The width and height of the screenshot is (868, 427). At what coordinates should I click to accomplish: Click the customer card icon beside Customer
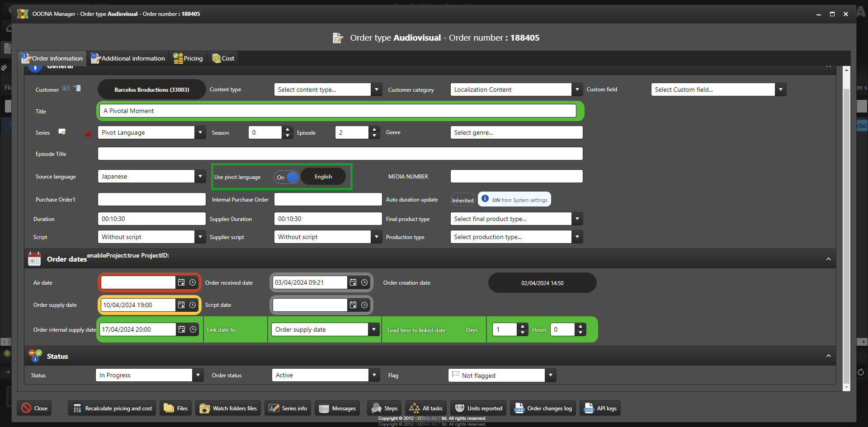66,89
